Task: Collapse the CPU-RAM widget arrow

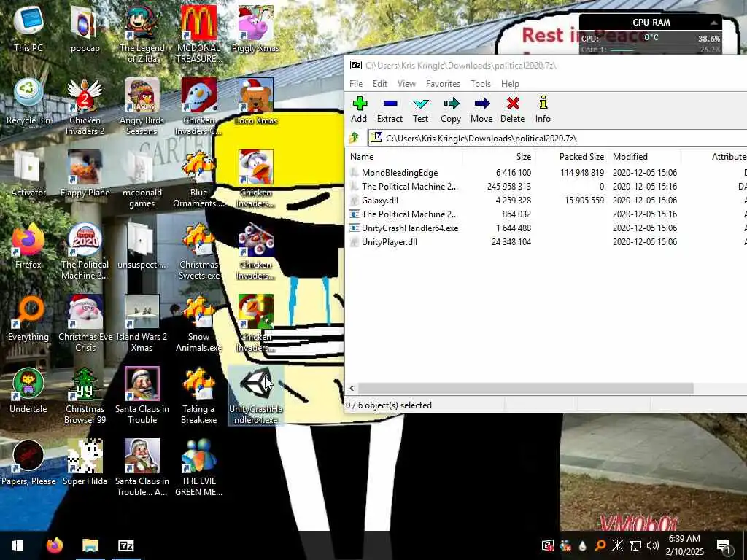Action: coord(713,23)
